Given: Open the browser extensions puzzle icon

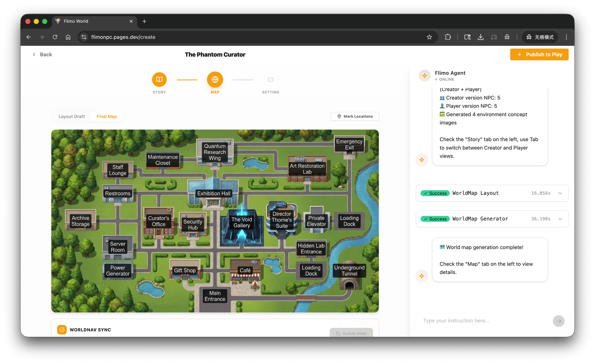Looking at the screenshot, I should click(x=448, y=37).
